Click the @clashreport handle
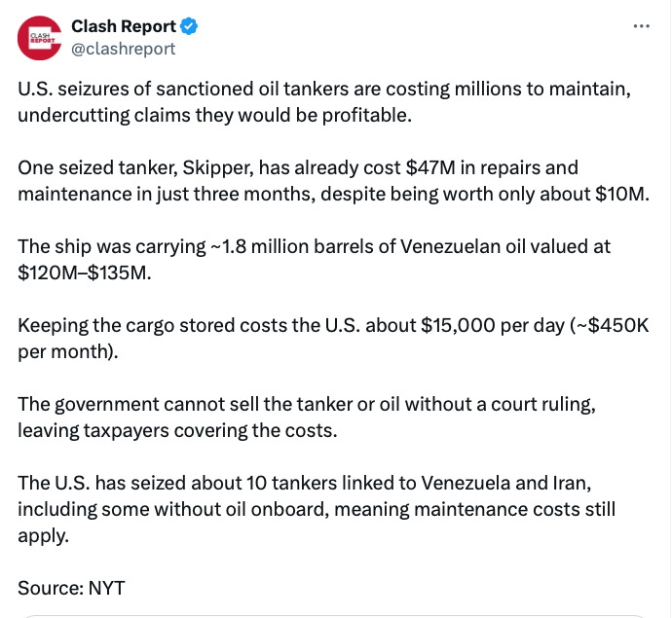The height and width of the screenshot is (618, 672). click(124, 48)
